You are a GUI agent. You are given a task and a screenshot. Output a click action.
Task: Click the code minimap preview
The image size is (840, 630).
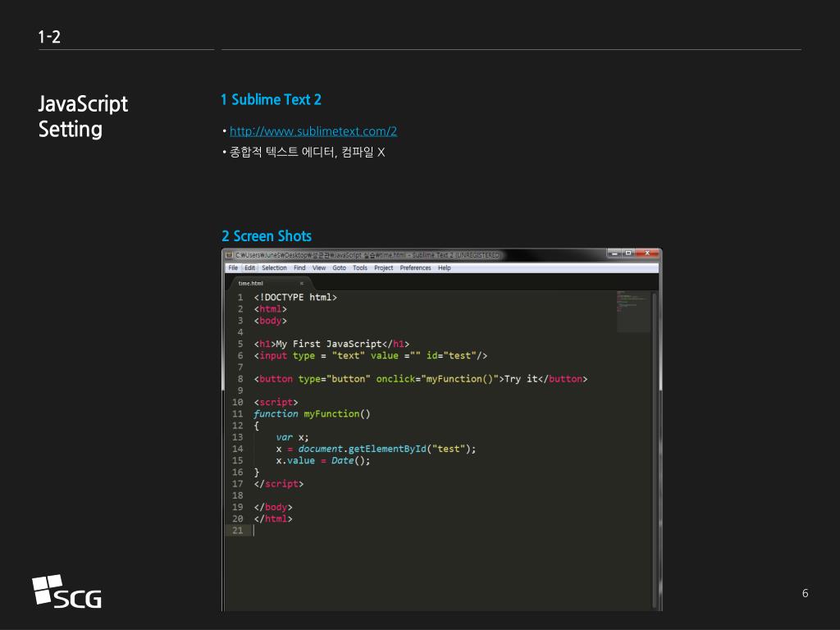tap(632, 312)
